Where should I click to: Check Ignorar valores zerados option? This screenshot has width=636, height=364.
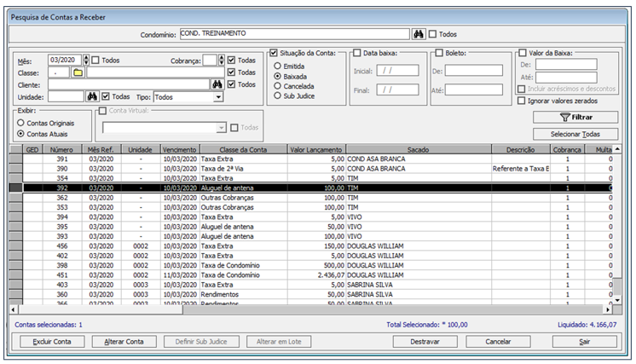pos(521,101)
